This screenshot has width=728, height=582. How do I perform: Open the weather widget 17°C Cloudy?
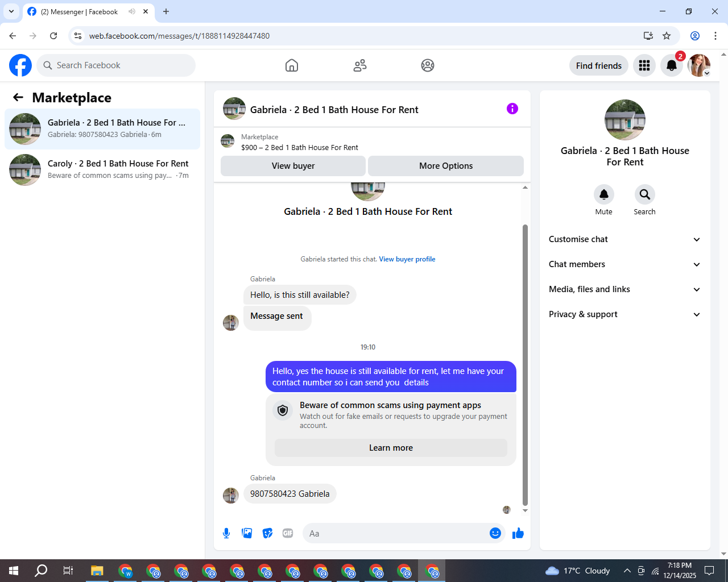pos(577,571)
